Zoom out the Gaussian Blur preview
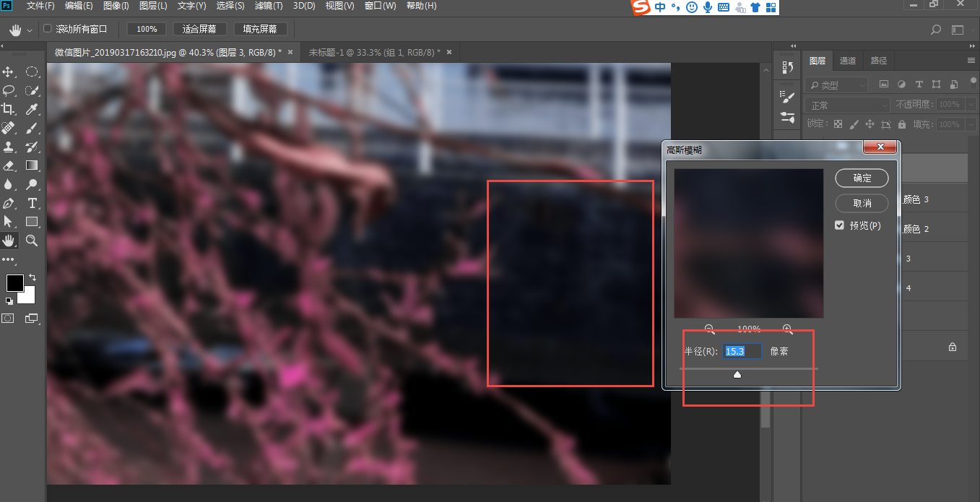This screenshot has width=980, height=502. [x=709, y=329]
